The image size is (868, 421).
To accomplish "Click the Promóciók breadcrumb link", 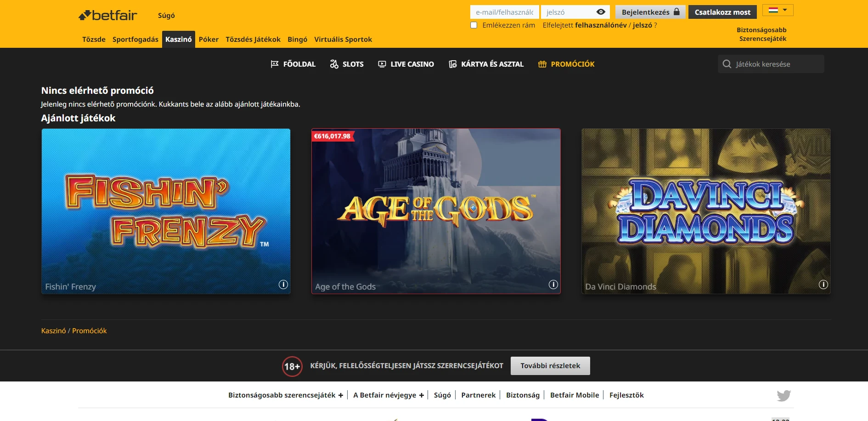I will tap(90, 331).
